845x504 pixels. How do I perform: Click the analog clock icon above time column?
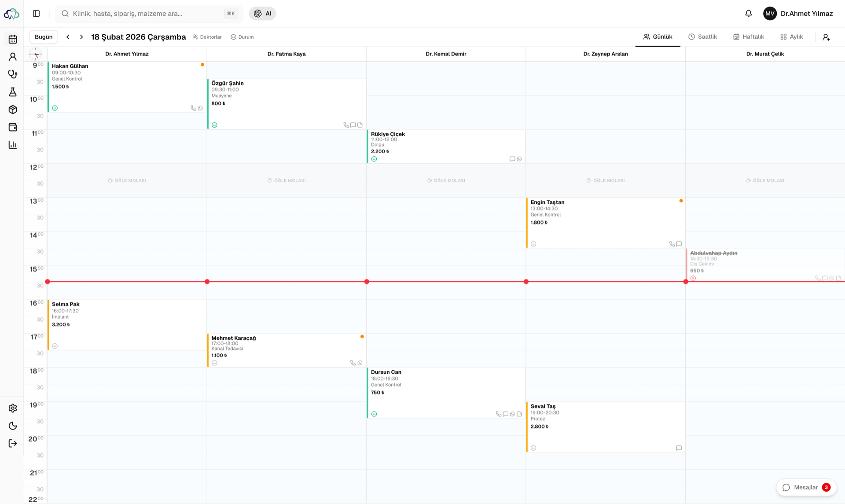pos(35,54)
